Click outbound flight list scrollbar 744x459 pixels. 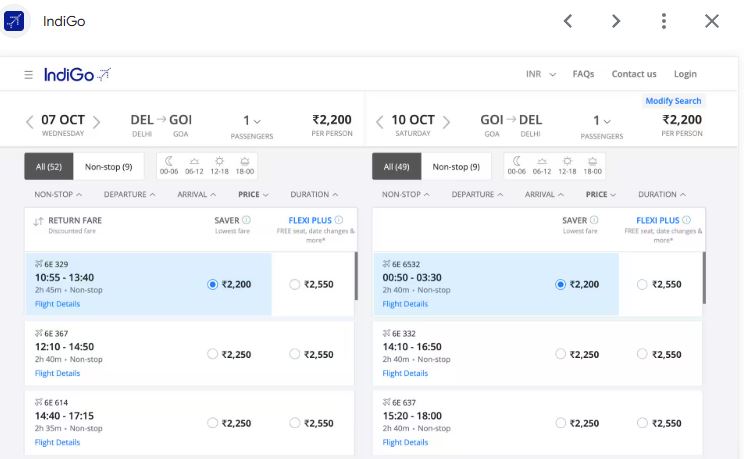point(356,276)
